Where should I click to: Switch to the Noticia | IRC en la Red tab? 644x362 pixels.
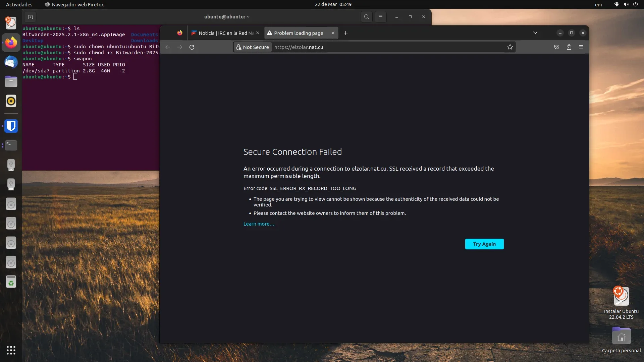(225, 33)
